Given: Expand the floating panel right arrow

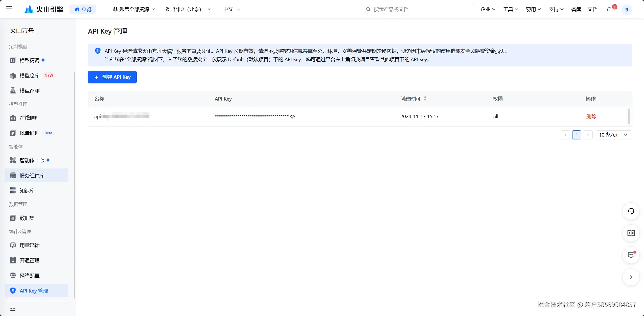Looking at the screenshot, I should pos(631,277).
